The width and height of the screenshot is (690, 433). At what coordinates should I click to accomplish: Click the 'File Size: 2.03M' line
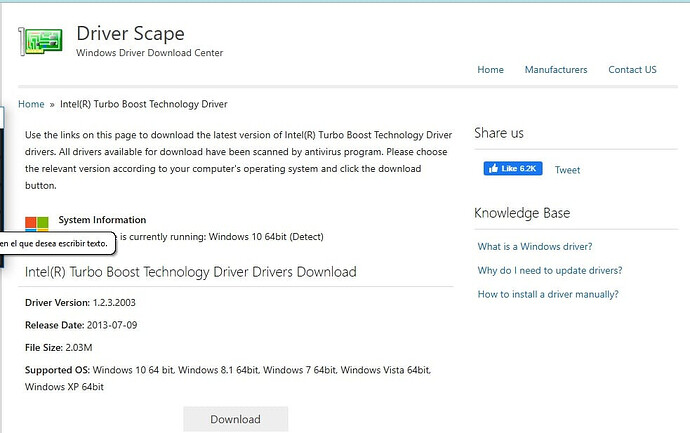pyautogui.click(x=59, y=348)
